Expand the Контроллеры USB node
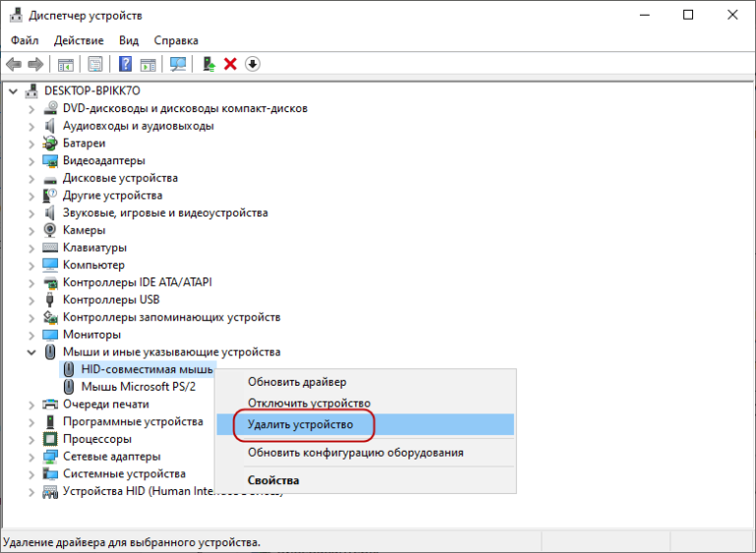The image size is (756, 553). click(31, 300)
